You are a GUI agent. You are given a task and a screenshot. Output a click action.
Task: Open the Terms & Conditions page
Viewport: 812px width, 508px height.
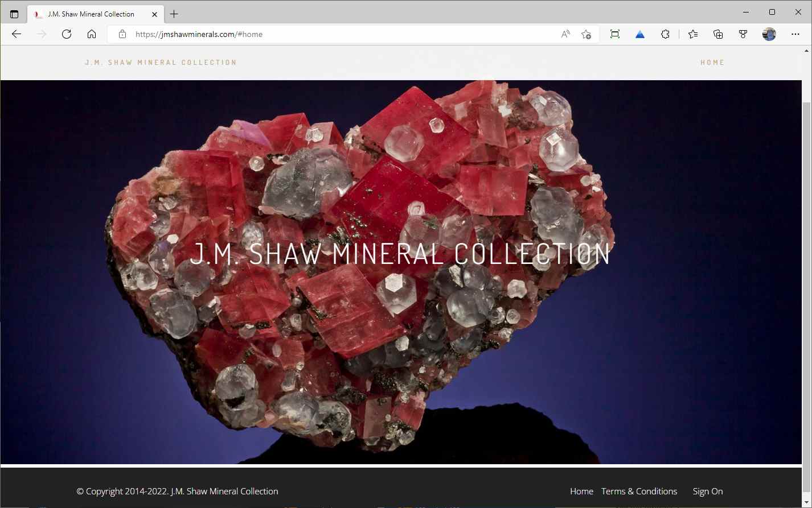coord(639,491)
